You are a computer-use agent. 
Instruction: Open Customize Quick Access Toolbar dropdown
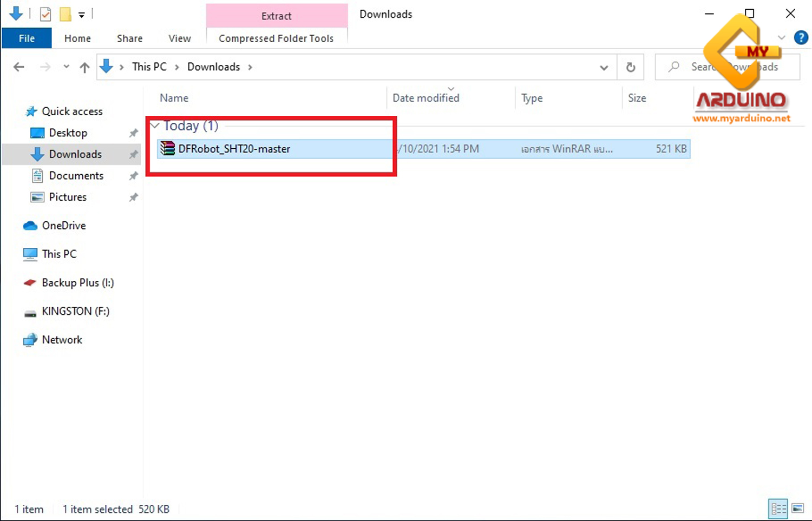tap(82, 15)
